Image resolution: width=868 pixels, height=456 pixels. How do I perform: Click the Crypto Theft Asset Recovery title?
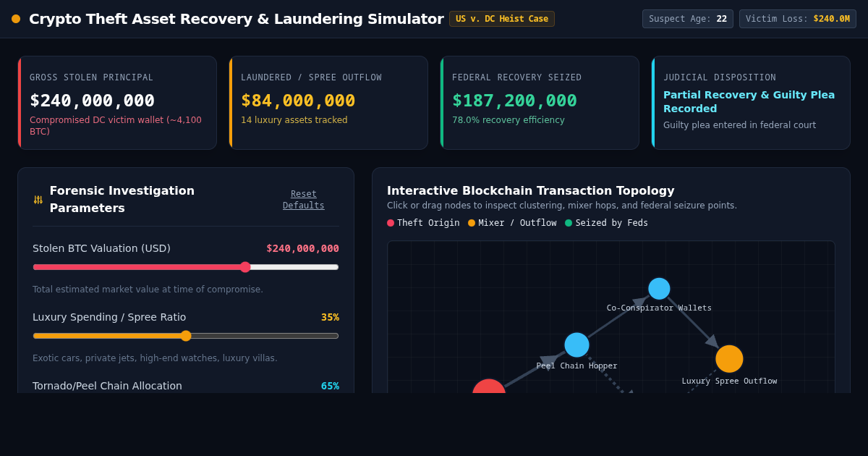click(237, 19)
